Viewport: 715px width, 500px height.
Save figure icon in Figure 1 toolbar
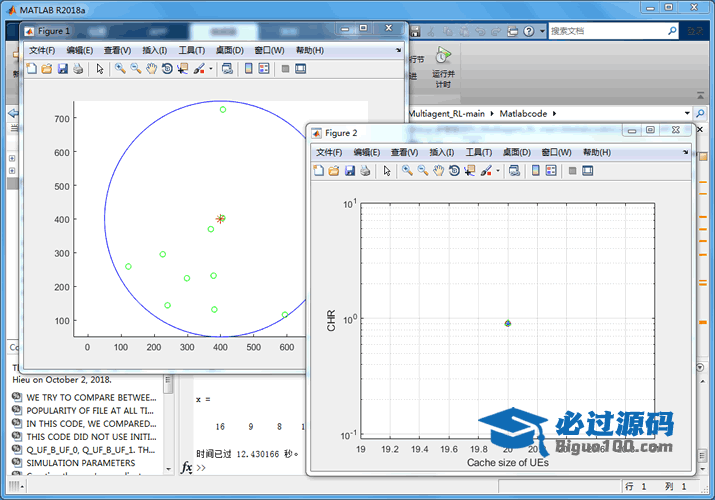[62, 69]
